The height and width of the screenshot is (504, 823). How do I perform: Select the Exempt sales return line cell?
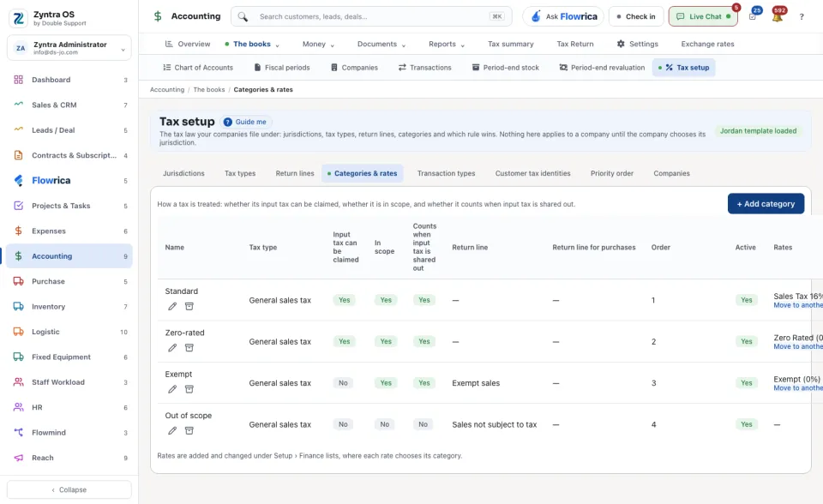[x=476, y=383]
